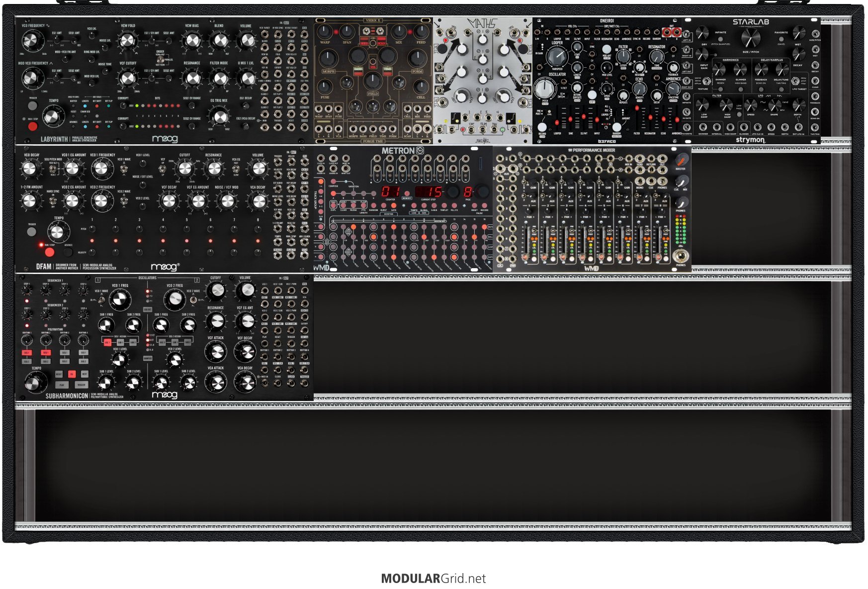Toggle the HARD SYNC switch on DFAM

(53, 200)
